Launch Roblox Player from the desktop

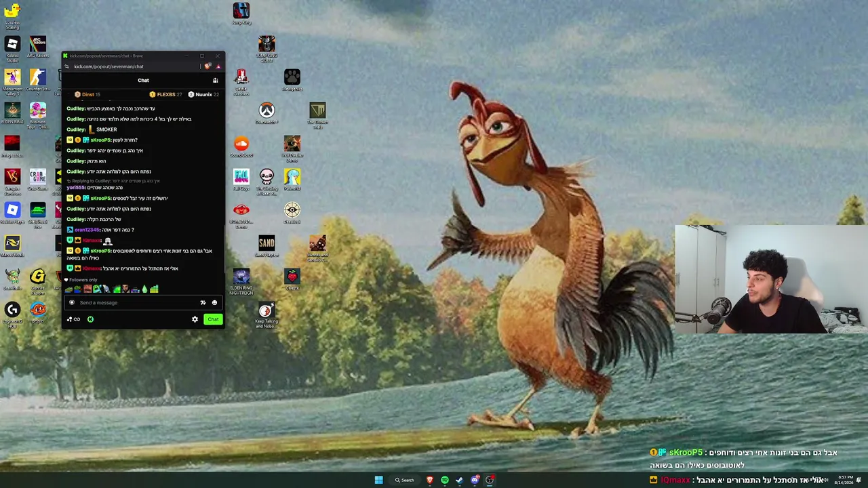(x=12, y=213)
